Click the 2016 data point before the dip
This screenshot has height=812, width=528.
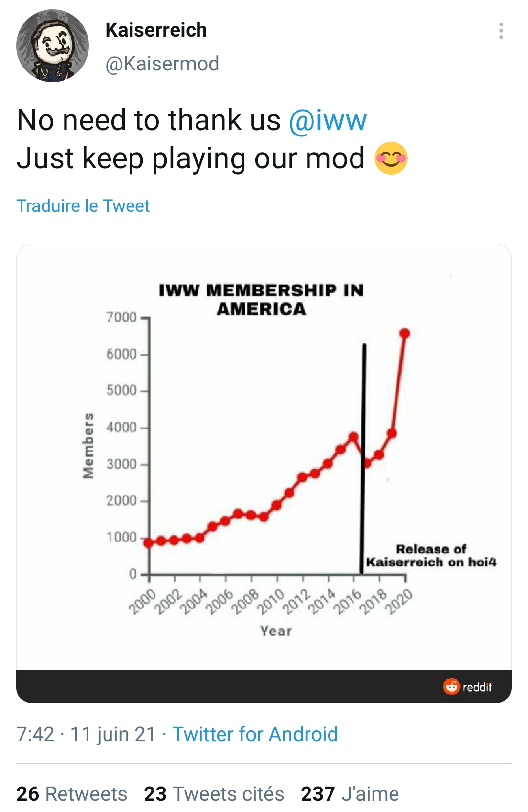pyautogui.click(x=353, y=436)
